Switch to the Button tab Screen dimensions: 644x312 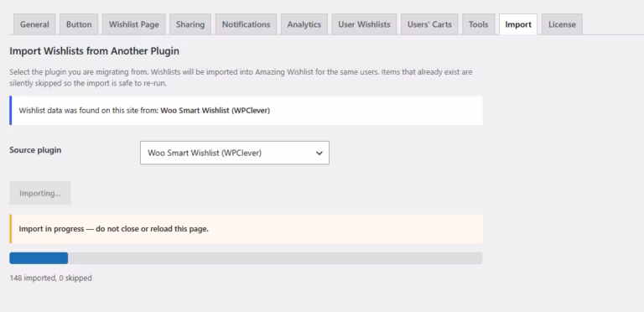(79, 24)
